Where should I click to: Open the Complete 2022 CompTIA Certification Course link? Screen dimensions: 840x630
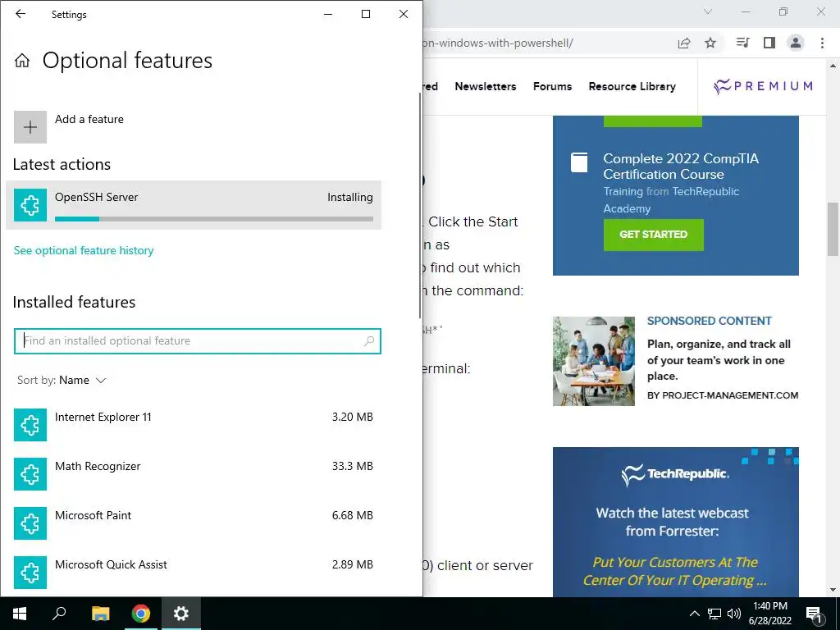[x=681, y=166]
